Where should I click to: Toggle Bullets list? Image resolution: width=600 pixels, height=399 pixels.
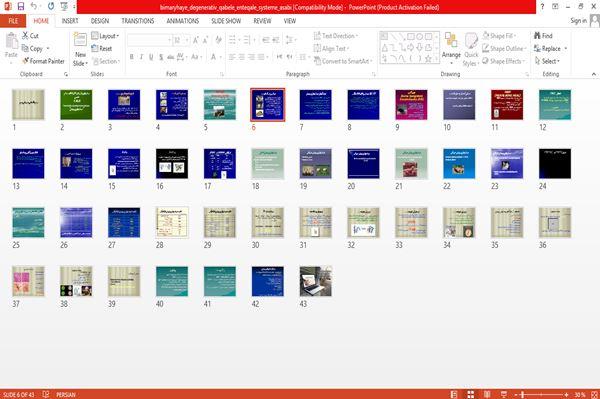click(232, 40)
